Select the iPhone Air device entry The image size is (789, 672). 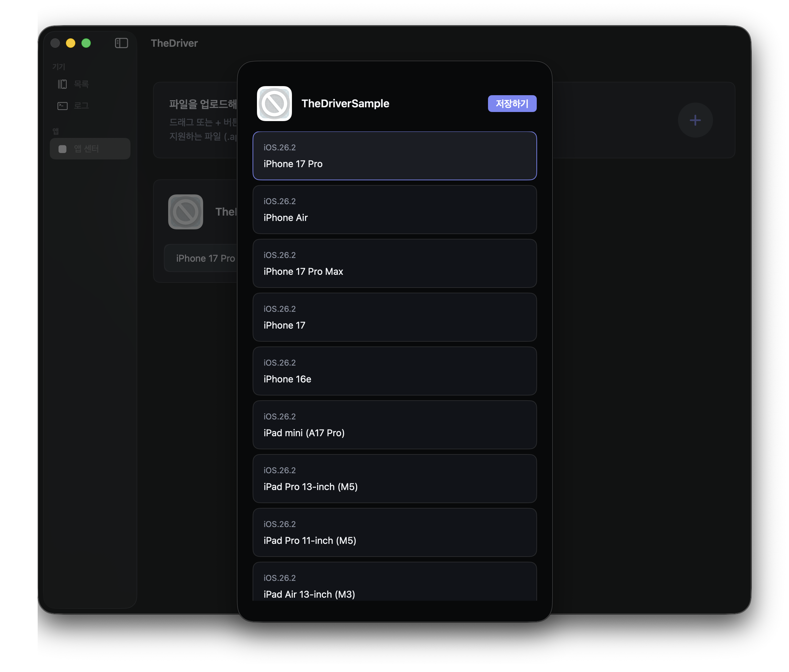(x=394, y=210)
